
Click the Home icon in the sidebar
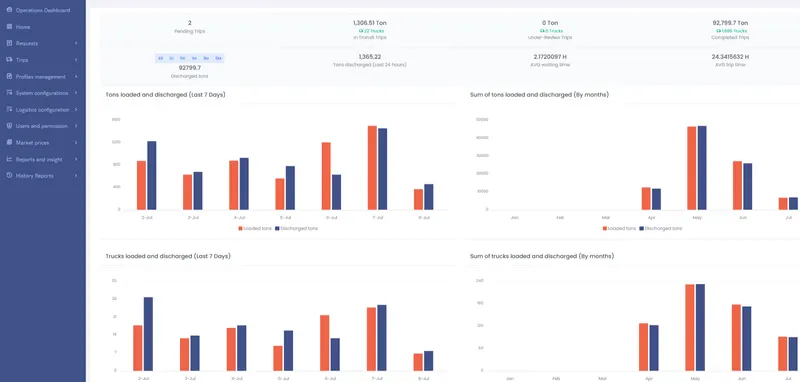tap(9, 27)
